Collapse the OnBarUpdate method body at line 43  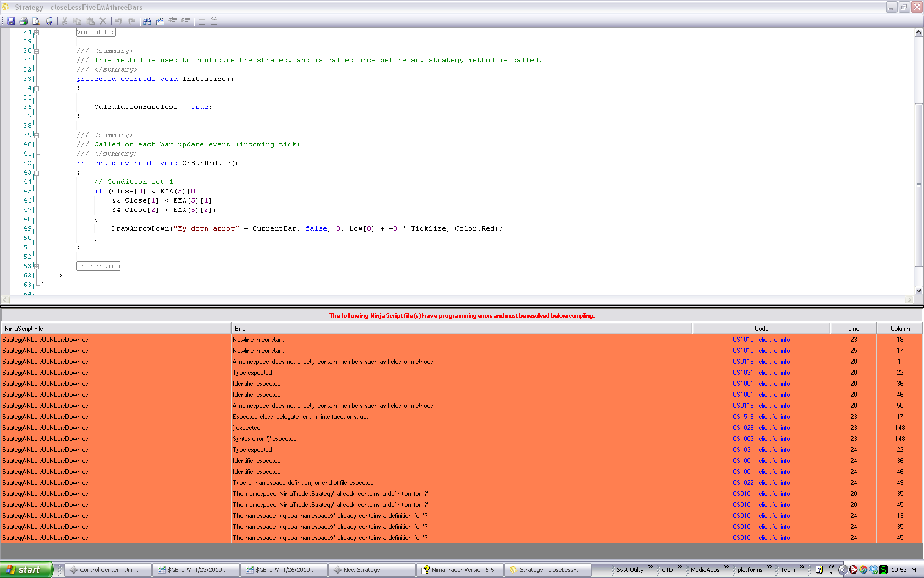point(37,173)
